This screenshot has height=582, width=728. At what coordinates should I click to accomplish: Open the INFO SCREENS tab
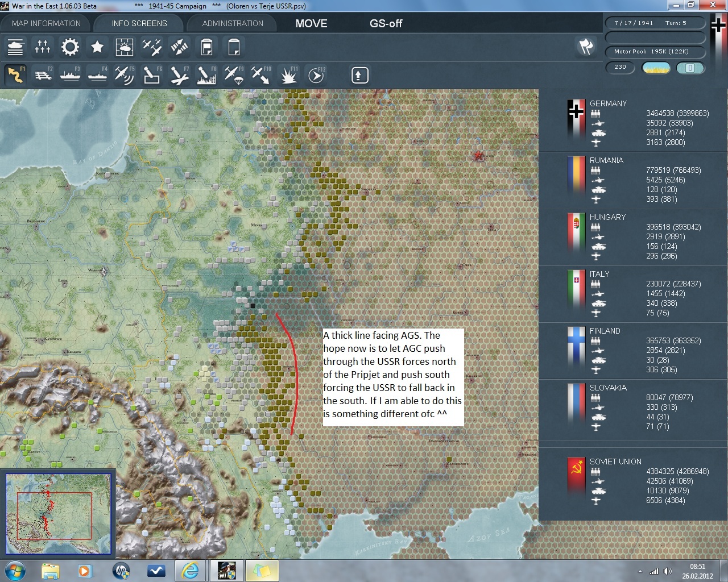pos(139,23)
